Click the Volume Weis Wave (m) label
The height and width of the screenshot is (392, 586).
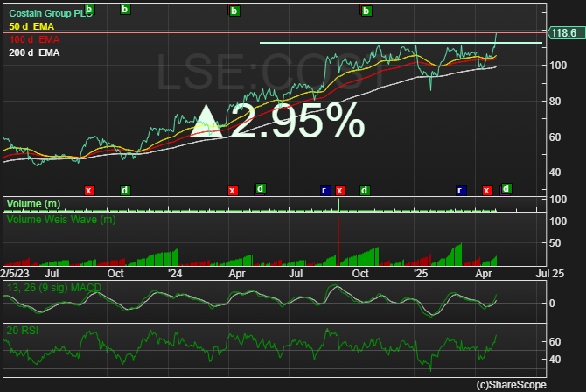coord(61,220)
